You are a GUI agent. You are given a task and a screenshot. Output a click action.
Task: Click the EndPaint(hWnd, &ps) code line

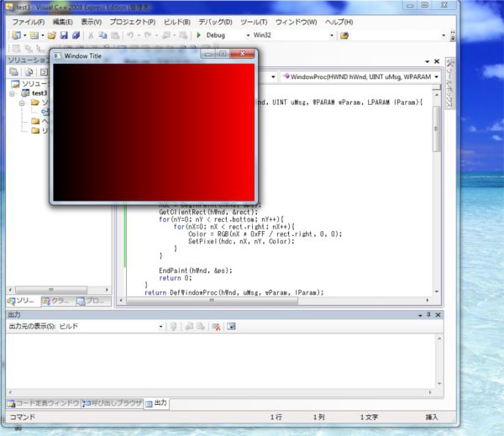196,271
